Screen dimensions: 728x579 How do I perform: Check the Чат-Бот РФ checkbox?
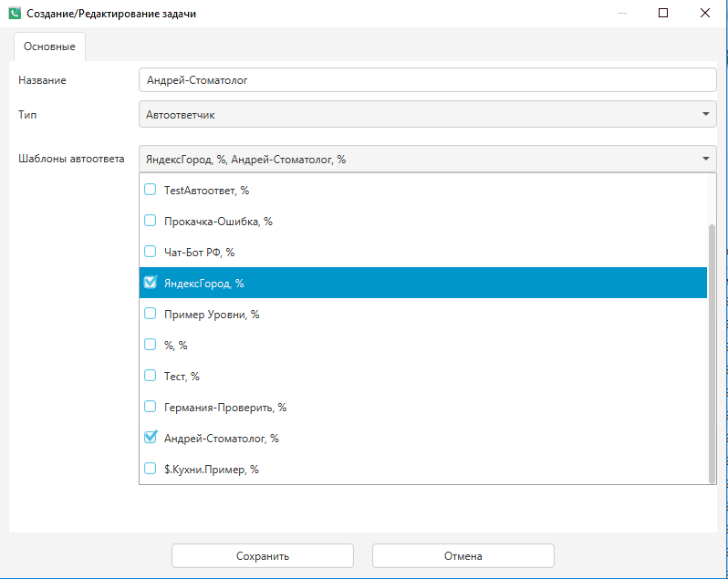pyautogui.click(x=150, y=252)
